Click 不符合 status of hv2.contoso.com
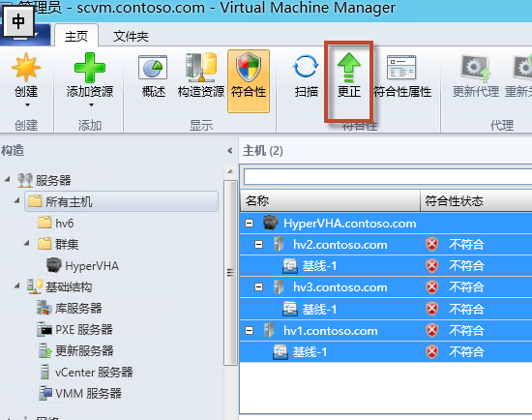 click(x=466, y=245)
